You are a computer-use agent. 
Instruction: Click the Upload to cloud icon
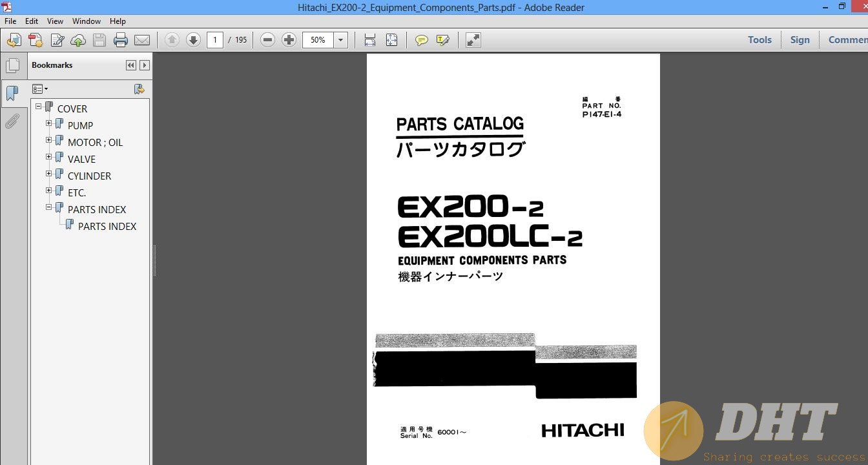[78, 40]
